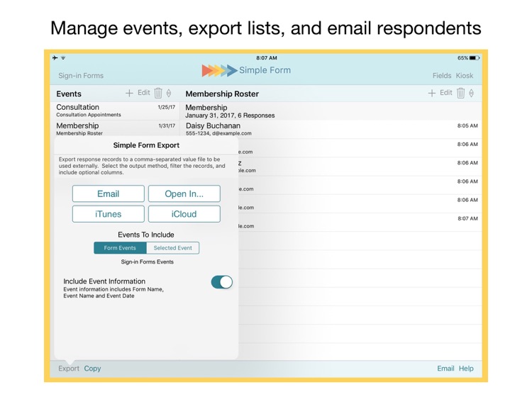Click the 1/31/17 date on Membership
Screen dimensions: 532x399
pos(167,125)
